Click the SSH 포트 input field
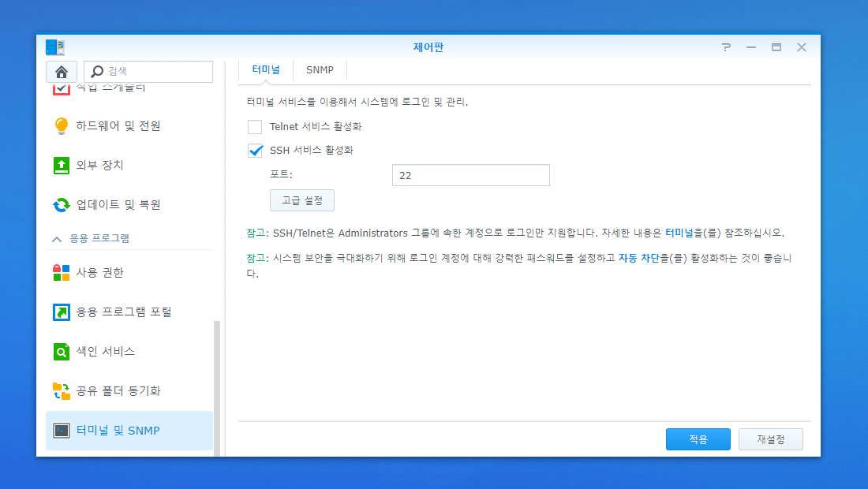 tap(470, 175)
